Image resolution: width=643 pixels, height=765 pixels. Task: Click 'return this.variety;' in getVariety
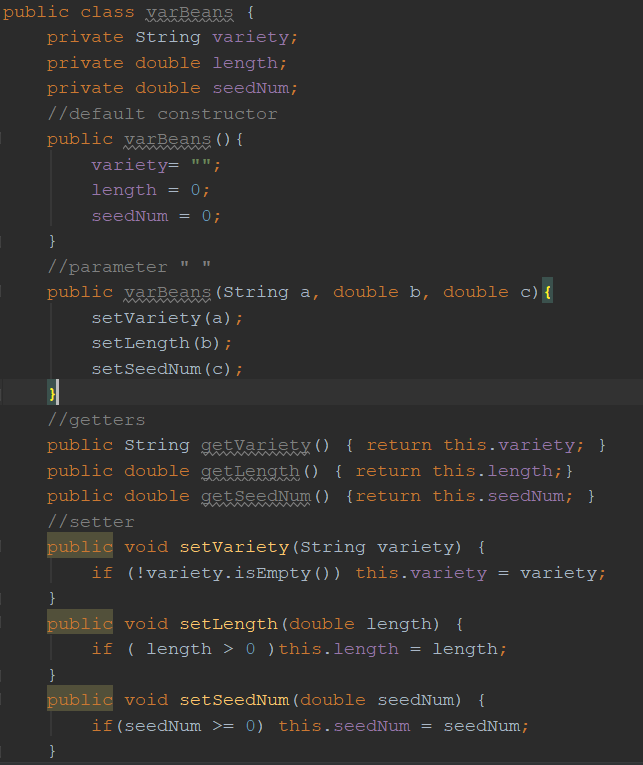(475, 445)
